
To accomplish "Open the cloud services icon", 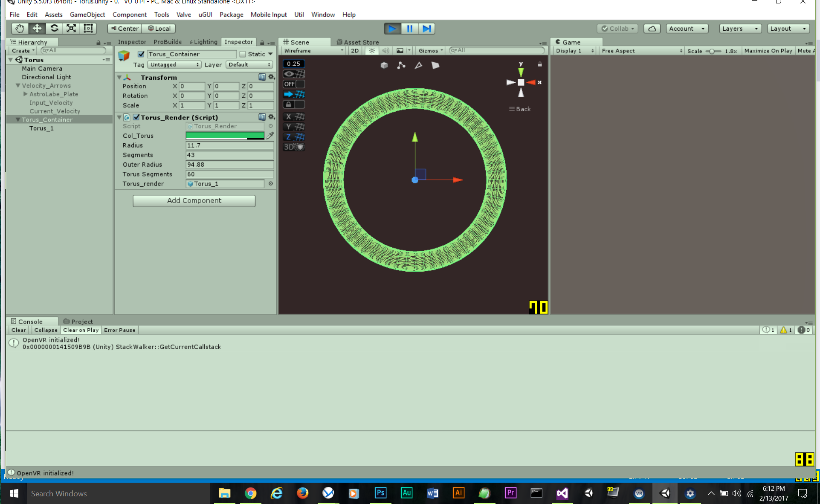I will point(652,29).
